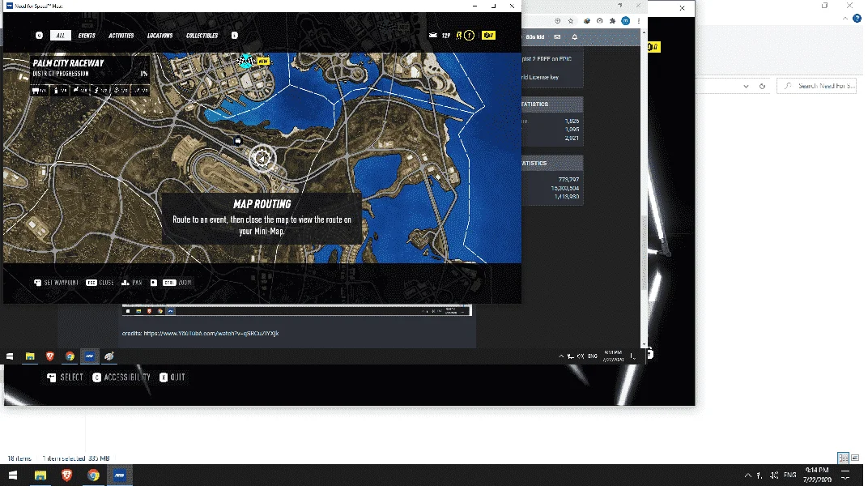
Task: Switch to the EVENTS map filter
Action: tap(87, 36)
